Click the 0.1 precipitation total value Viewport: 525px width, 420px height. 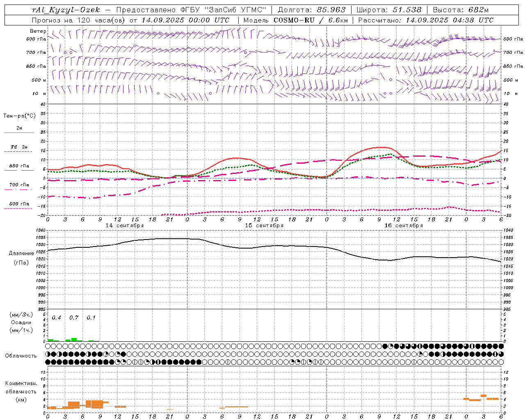91,318
